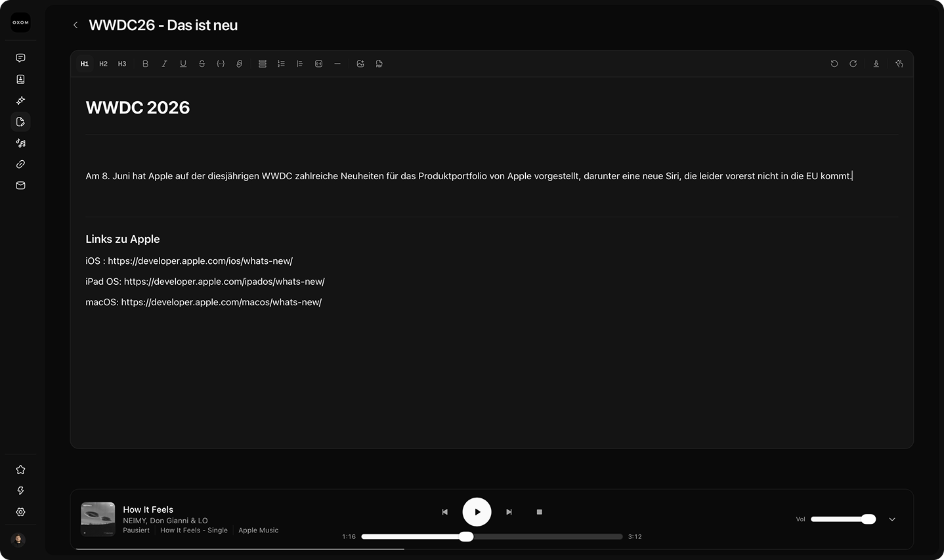The width and height of the screenshot is (944, 560).
Task: Insert a code block
Action: (318, 64)
